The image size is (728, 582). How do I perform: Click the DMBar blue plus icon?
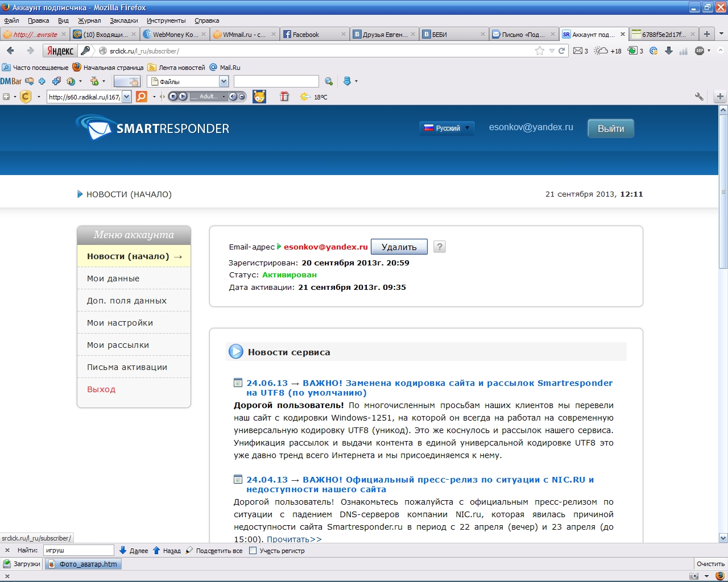42,81
